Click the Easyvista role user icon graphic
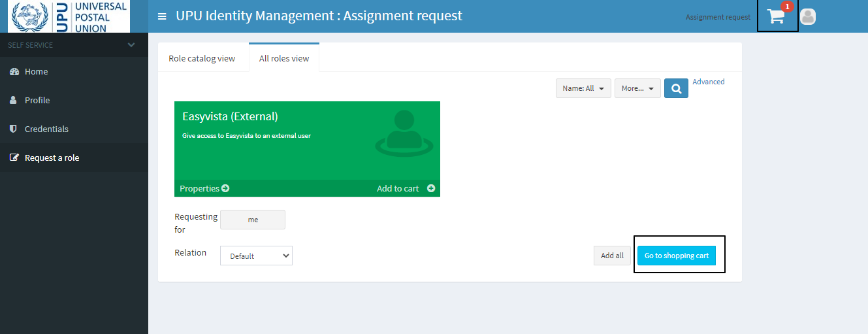 click(404, 134)
